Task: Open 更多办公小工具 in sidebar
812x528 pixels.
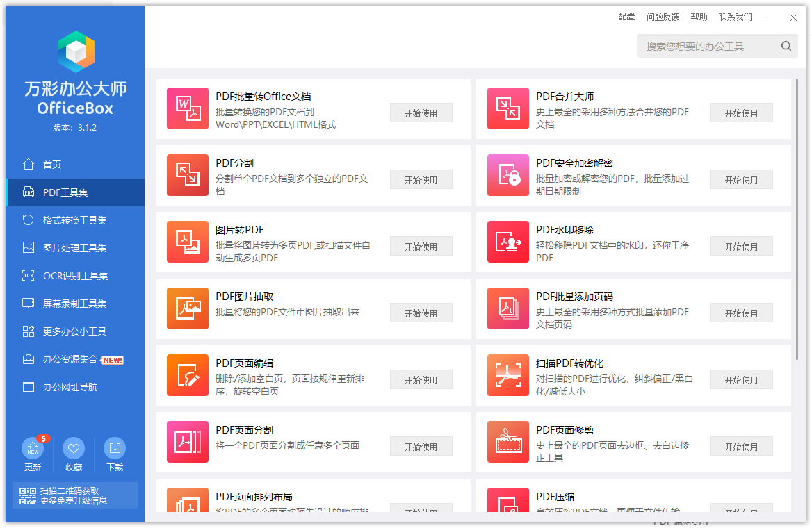Action: pos(75,331)
